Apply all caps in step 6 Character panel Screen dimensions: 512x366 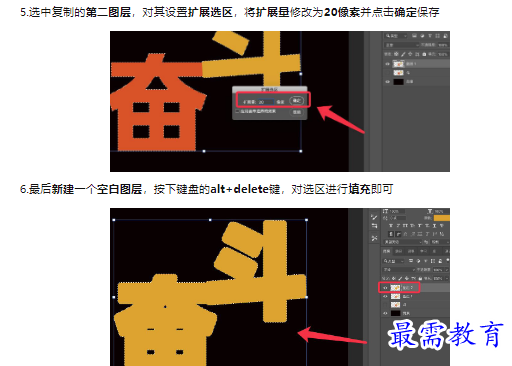[405, 226]
